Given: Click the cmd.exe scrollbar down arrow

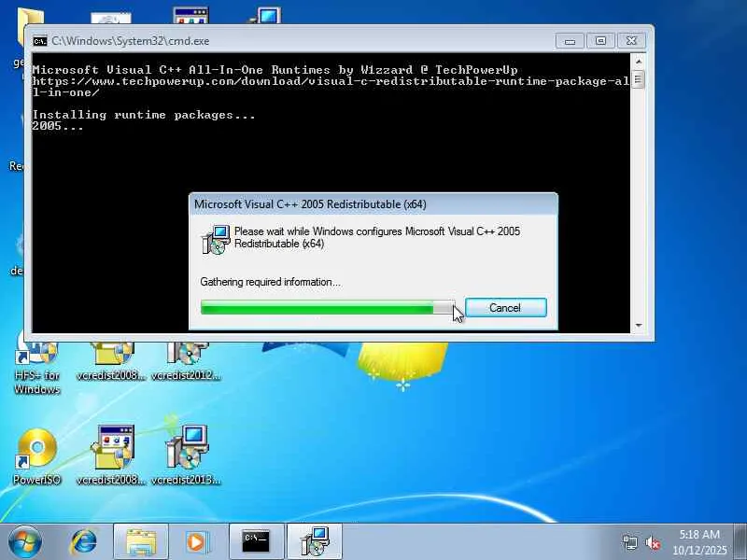Looking at the screenshot, I should click(x=639, y=325).
